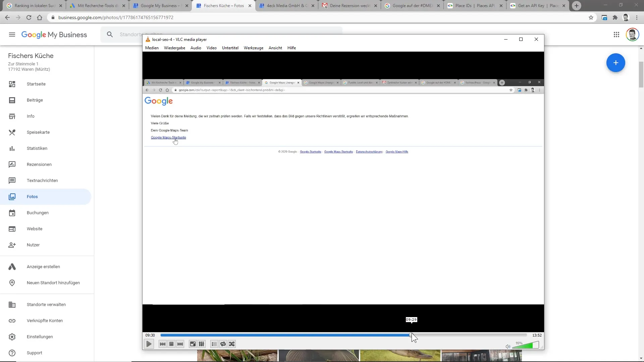Viewport: 644px width, 362px height.
Task: Show the VLC playlist
Action: (214, 344)
